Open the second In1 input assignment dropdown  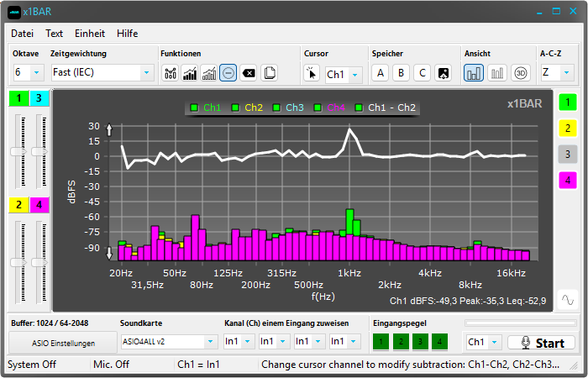point(275,342)
